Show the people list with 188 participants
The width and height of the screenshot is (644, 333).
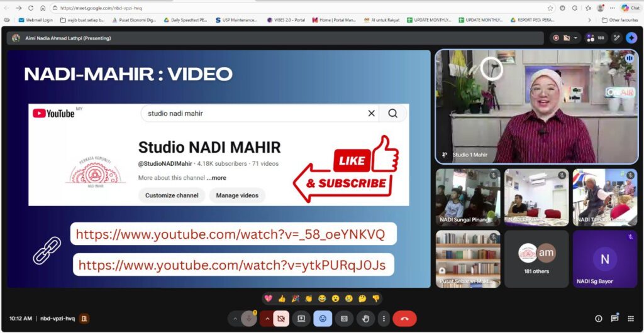(594, 38)
